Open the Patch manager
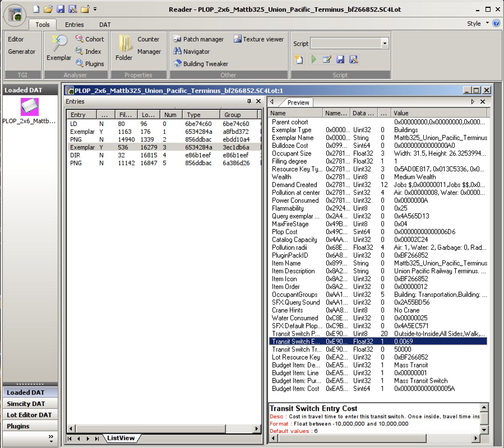The width and height of the screenshot is (504, 448). pyautogui.click(x=198, y=39)
